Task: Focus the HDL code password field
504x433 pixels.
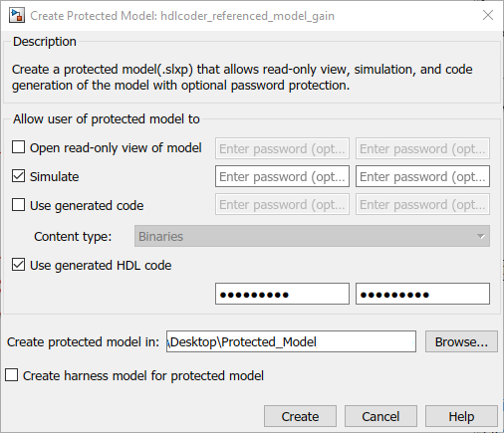Action: tap(282, 294)
